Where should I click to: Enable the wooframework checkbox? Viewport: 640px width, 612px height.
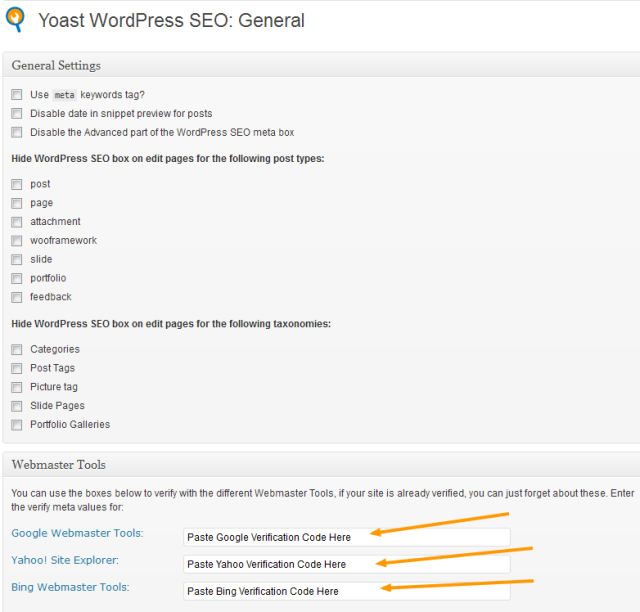17,241
